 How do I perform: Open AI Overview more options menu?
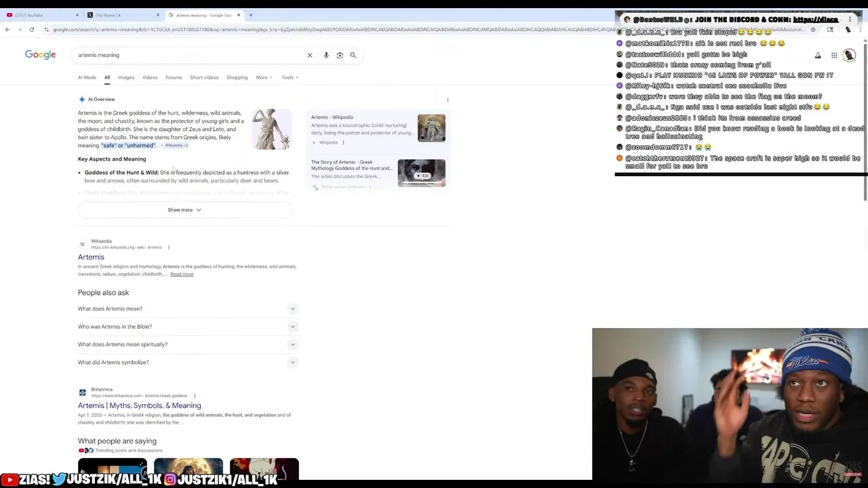pos(448,100)
